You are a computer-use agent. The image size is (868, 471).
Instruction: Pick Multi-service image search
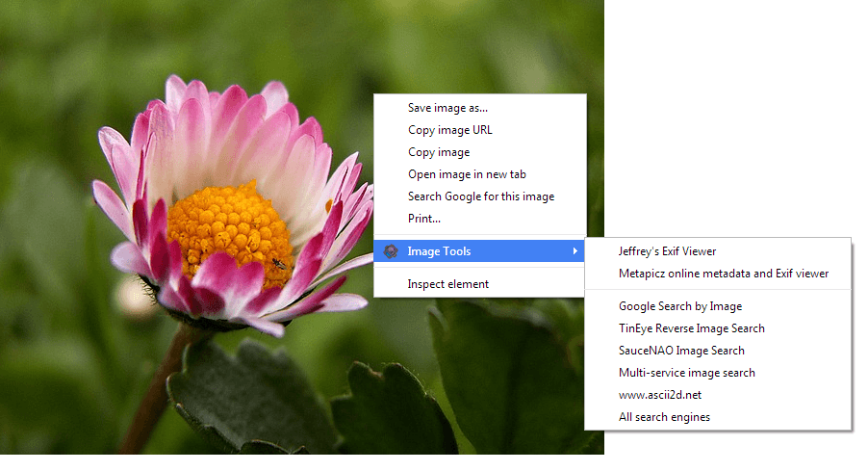pyautogui.click(x=718, y=373)
